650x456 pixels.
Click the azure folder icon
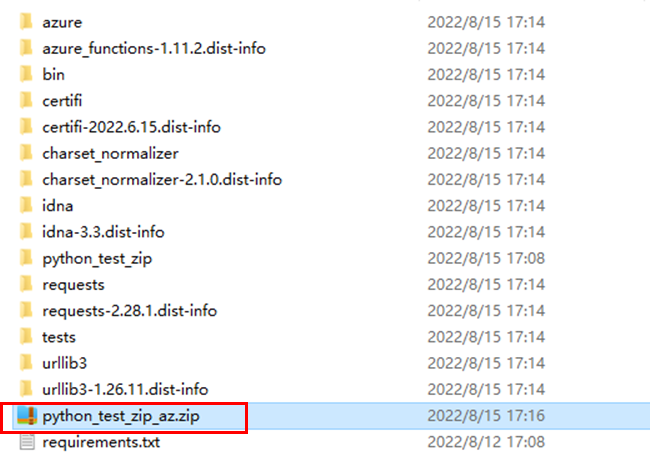click(26, 21)
